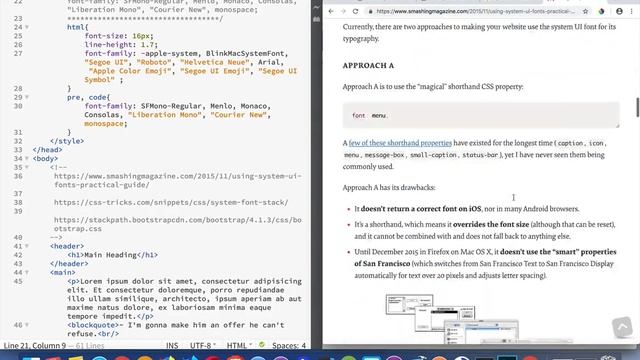Click the APPROACH A heading
Image resolution: width=640 pixels, height=360 pixels.
point(368,66)
